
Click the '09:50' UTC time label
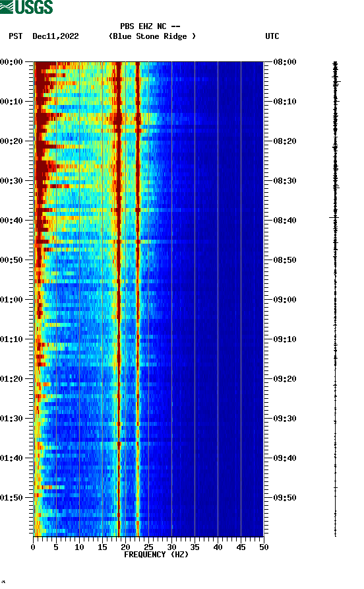[x=285, y=498]
